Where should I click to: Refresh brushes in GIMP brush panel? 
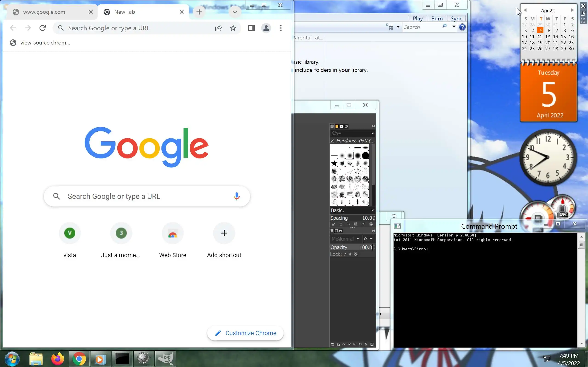pyautogui.click(x=363, y=224)
